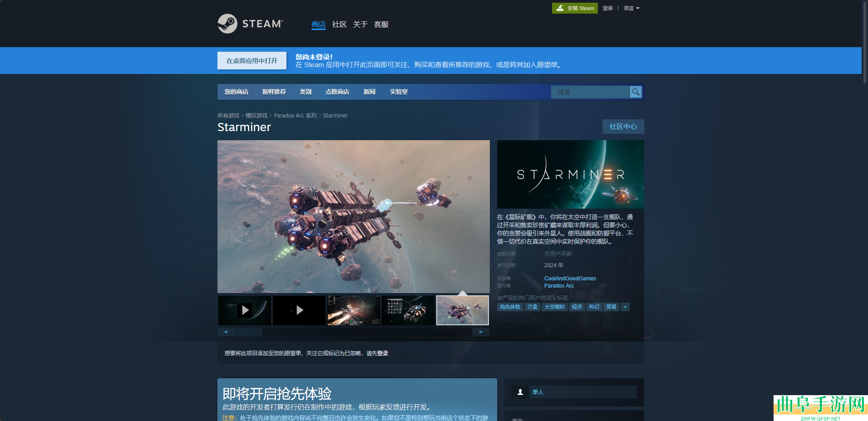Viewport: 868px width, 421px height.
Task: Click the 经济 tag
Action: tap(577, 307)
